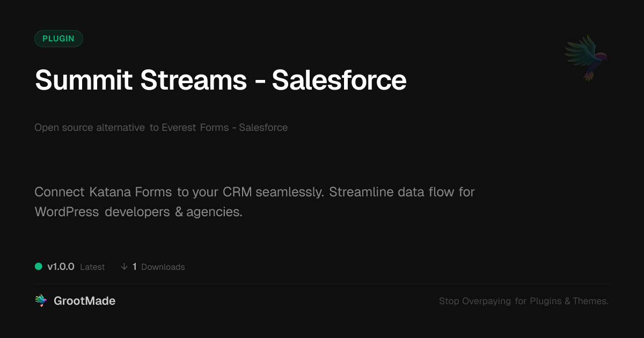Click the green status dot beside the version
Viewport: 644px width, 338px height.
coord(39,266)
